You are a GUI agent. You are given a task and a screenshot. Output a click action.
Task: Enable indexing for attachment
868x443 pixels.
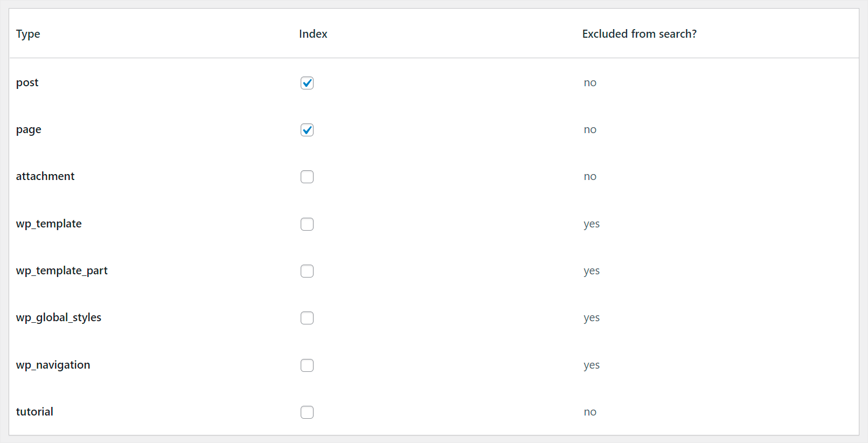point(307,176)
